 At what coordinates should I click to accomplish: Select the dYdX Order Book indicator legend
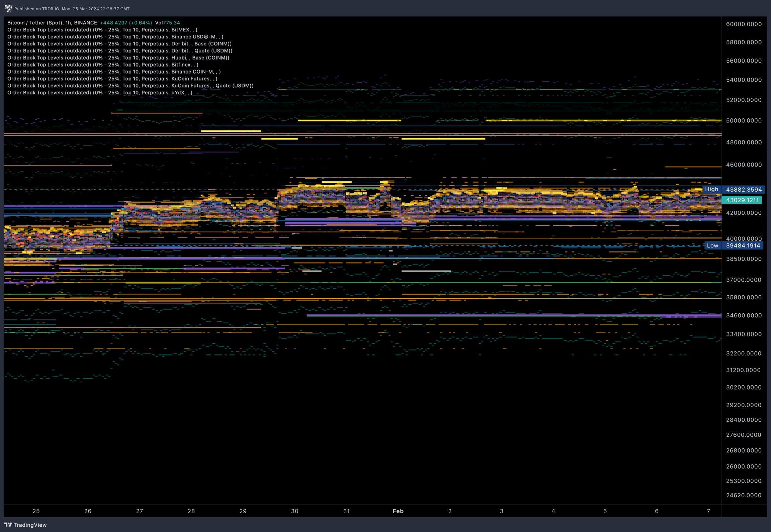pyautogui.click(x=100, y=93)
